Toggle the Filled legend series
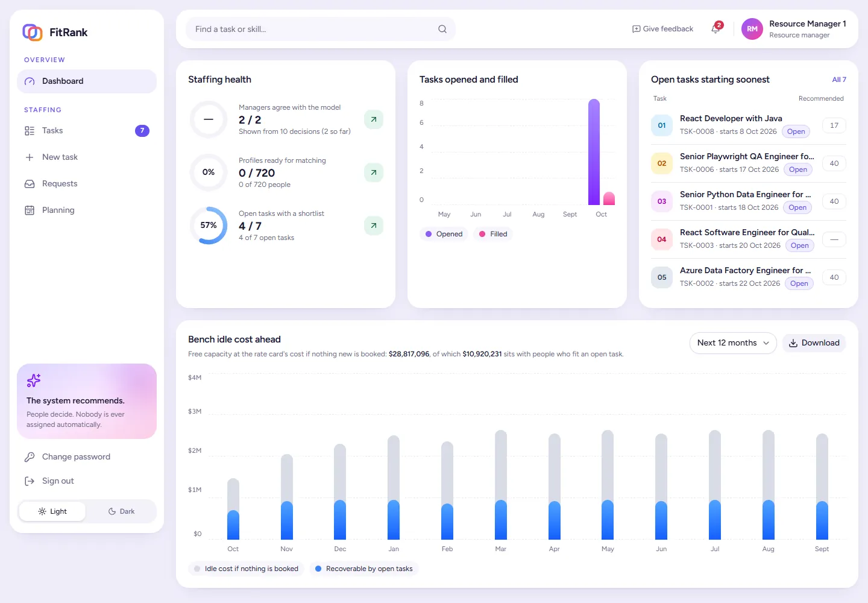 click(x=493, y=234)
